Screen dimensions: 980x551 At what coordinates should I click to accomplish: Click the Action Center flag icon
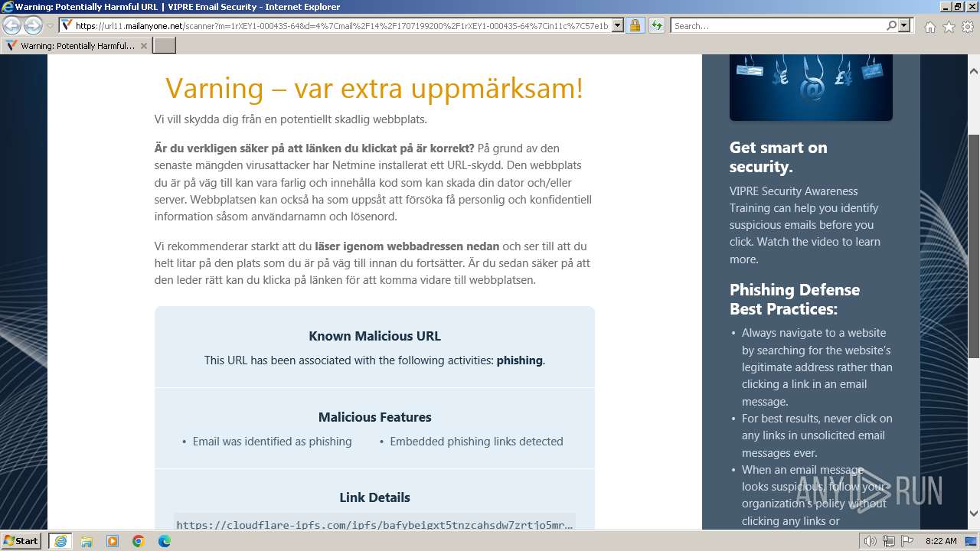pos(907,541)
